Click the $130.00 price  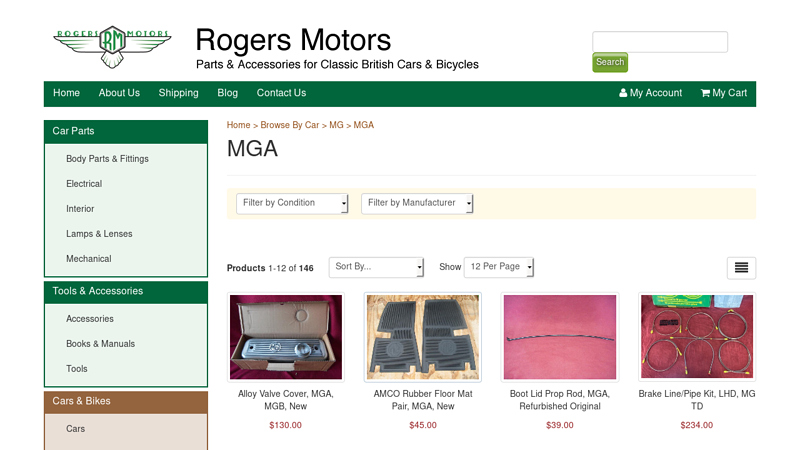pyautogui.click(x=286, y=425)
